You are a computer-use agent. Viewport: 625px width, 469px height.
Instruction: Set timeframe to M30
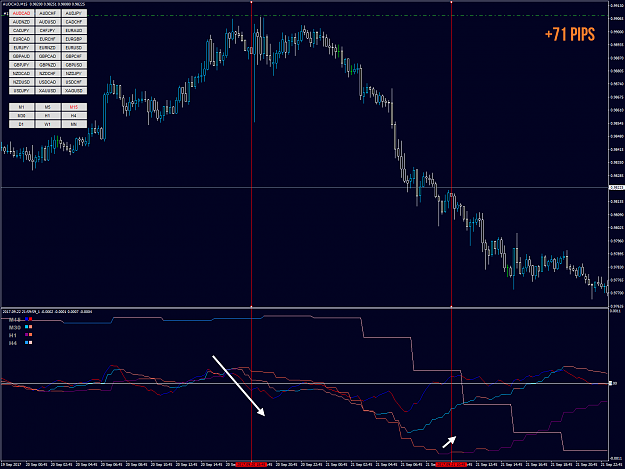[21, 116]
